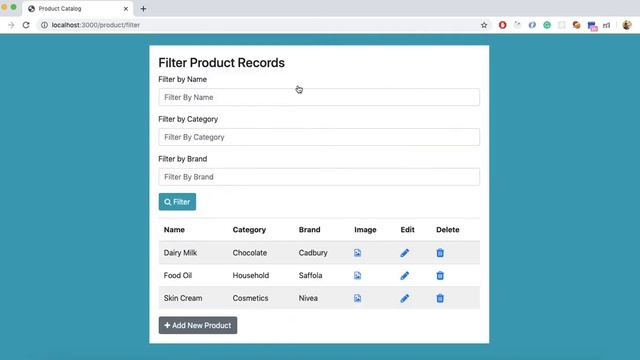640x360 pixels.
Task: Open the orange-red extension icon
Action: click(576, 25)
